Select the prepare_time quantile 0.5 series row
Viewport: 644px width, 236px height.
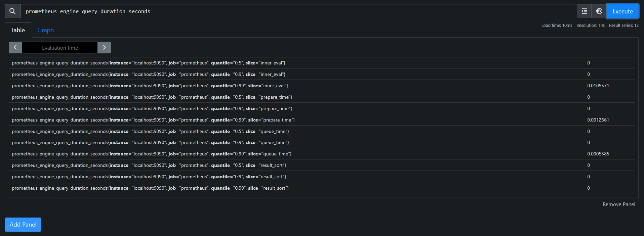coord(152,97)
